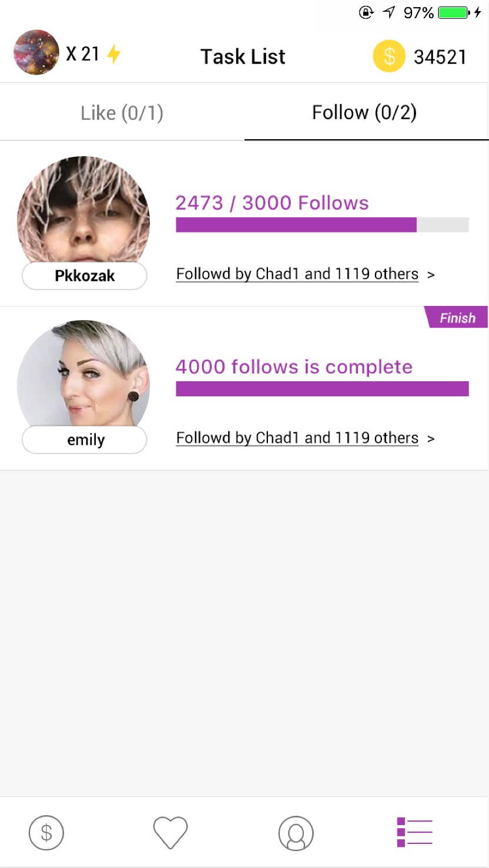
Task: Open the heart likes tab
Action: 170,832
